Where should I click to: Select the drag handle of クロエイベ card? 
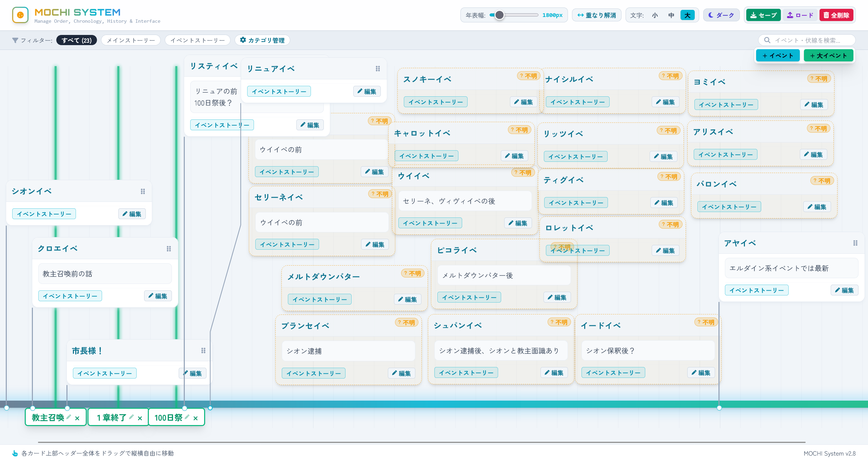169,249
